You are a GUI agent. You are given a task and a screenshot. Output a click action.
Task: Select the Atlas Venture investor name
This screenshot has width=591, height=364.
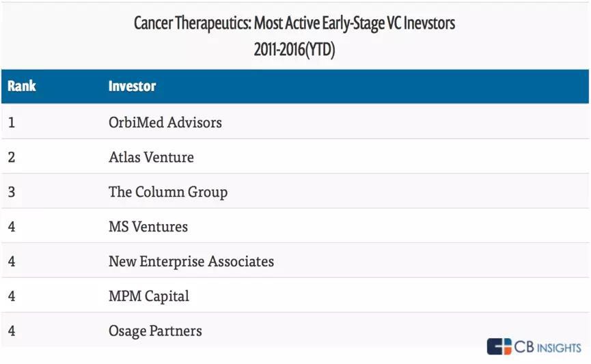[151, 158]
